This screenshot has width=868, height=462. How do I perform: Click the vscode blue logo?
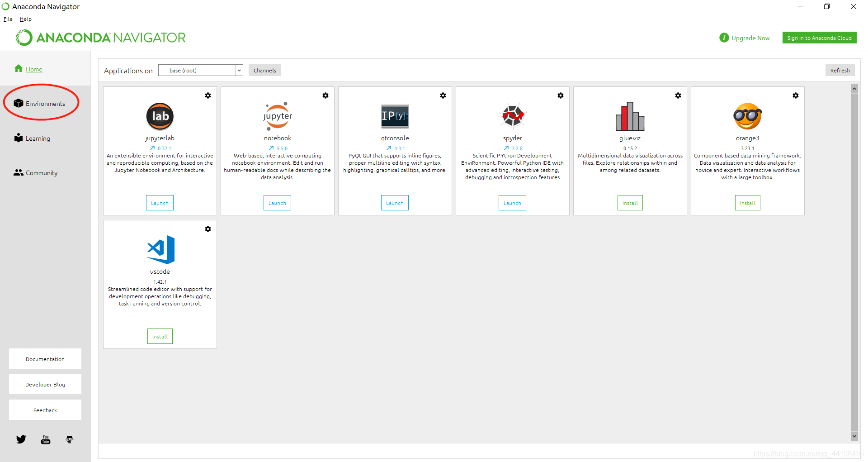click(161, 250)
